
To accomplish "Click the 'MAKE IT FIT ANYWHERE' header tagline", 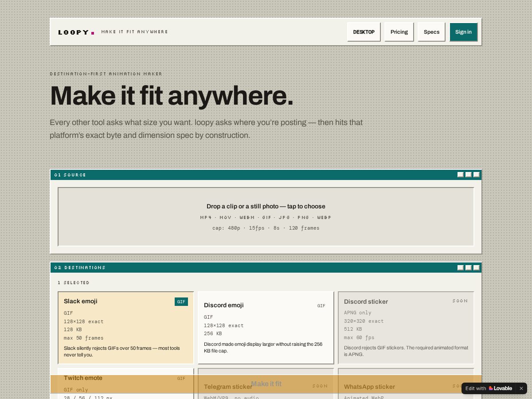I will [x=134, y=32].
